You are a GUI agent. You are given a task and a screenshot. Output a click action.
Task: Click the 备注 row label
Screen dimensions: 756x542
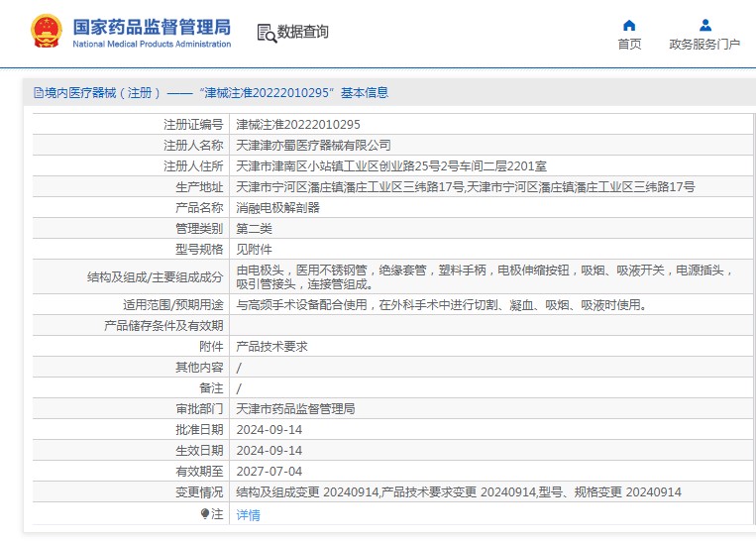[211, 388]
